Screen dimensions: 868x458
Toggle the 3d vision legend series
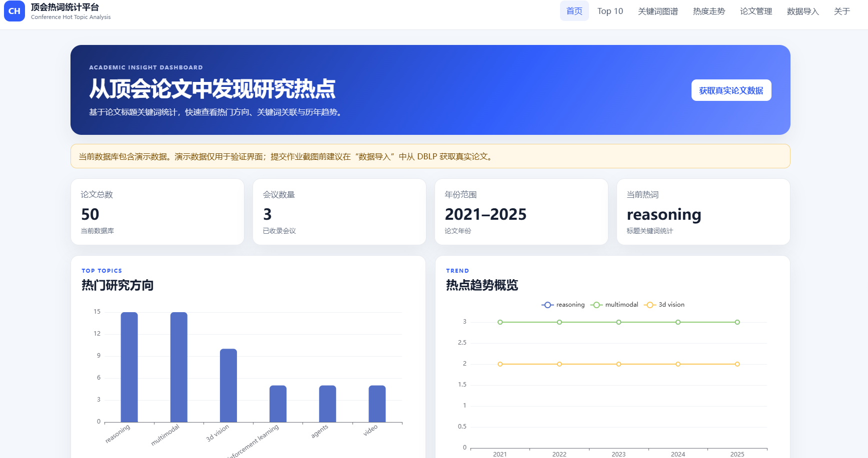(x=664, y=305)
